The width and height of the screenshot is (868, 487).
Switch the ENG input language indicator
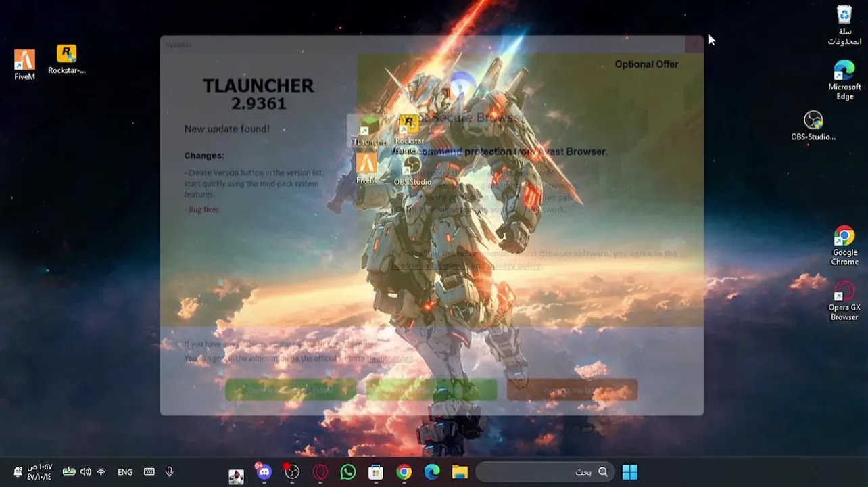pos(125,472)
